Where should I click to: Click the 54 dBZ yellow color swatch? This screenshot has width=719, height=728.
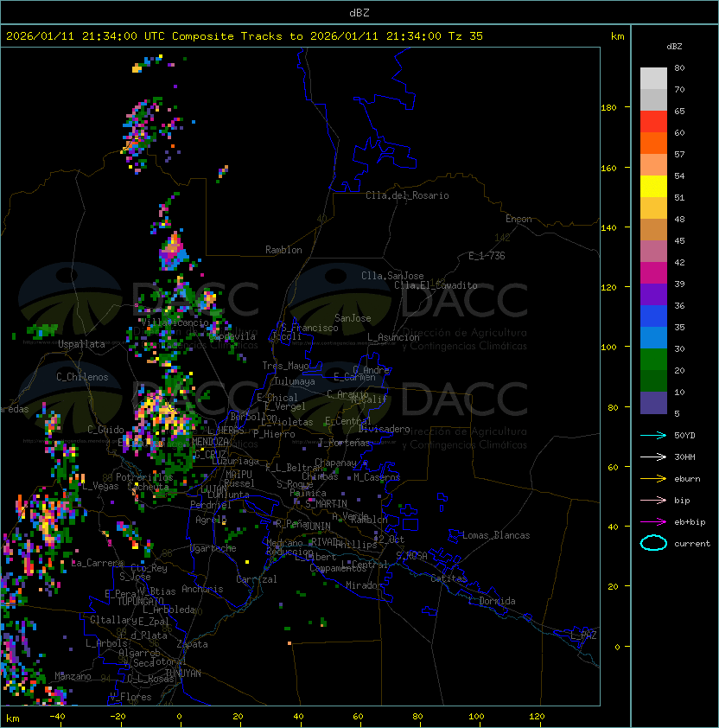tap(653, 186)
